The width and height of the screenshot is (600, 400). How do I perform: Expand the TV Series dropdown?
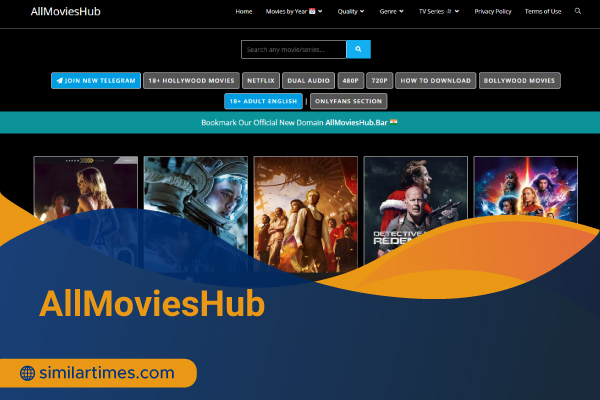tap(439, 11)
